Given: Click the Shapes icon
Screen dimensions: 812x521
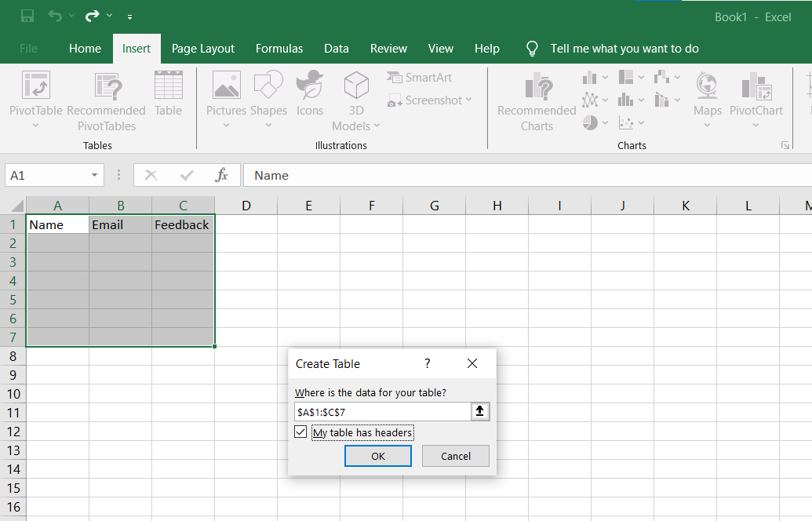Looking at the screenshot, I should click(268, 86).
